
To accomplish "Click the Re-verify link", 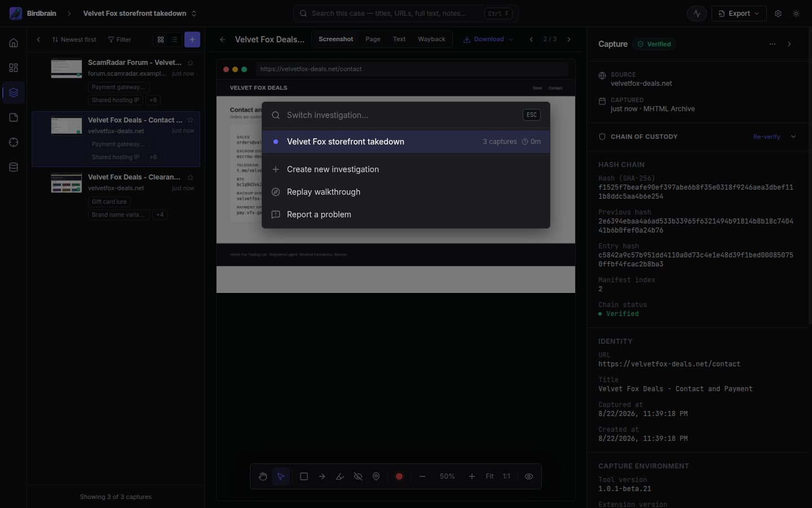I will [x=767, y=137].
